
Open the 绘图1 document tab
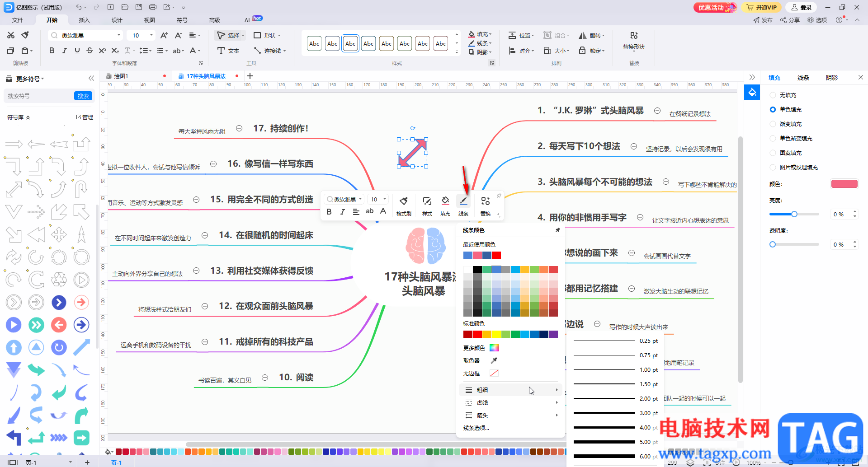coord(121,76)
